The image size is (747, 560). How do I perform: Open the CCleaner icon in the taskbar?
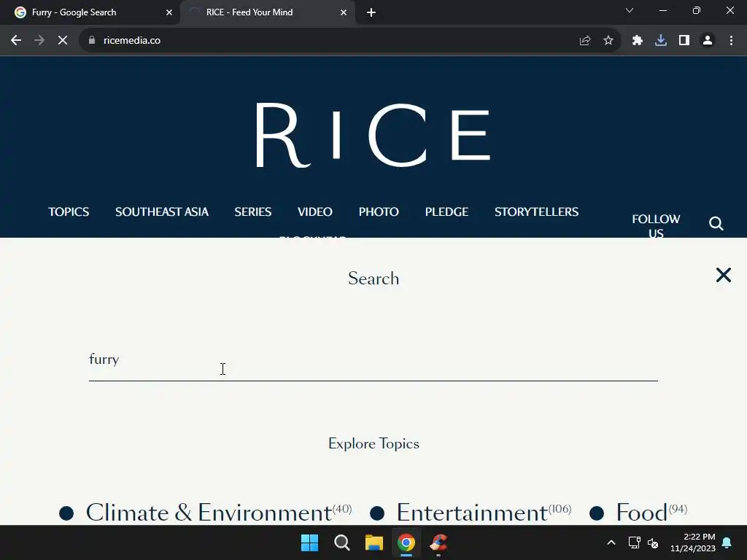[438, 542]
